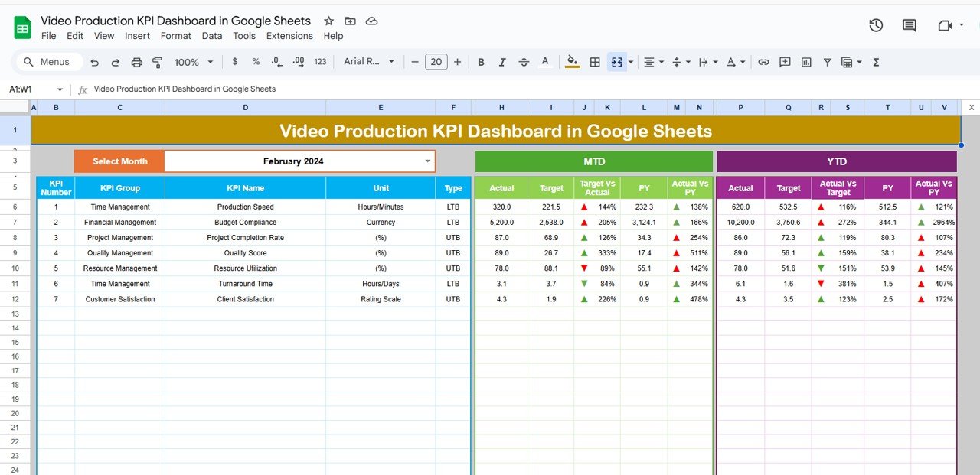This screenshot has width=980, height=475.
Task: Open the borders tool
Action: [595, 62]
